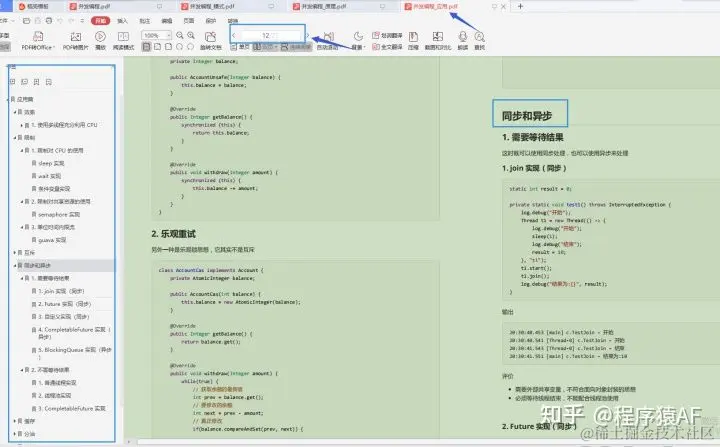Open the 插入 ribbon tab
This screenshot has height=447, width=720.
pyautogui.click(x=123, y=21)
